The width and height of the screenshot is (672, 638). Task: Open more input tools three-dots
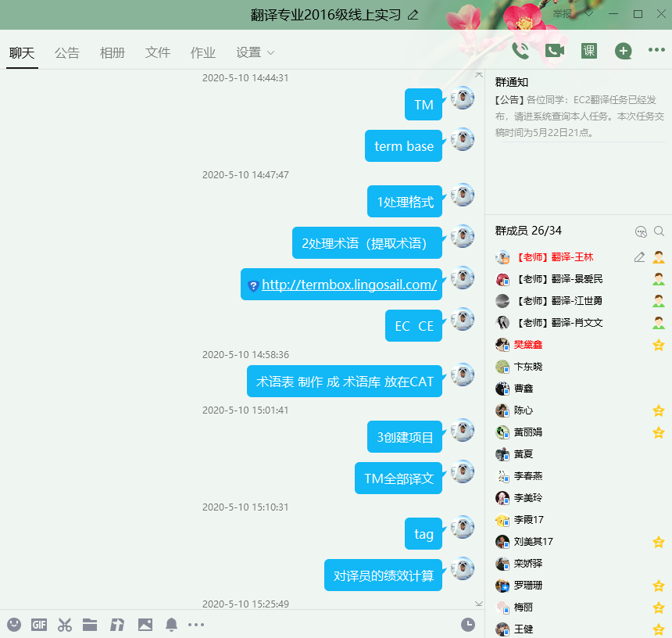coord(196,625)
